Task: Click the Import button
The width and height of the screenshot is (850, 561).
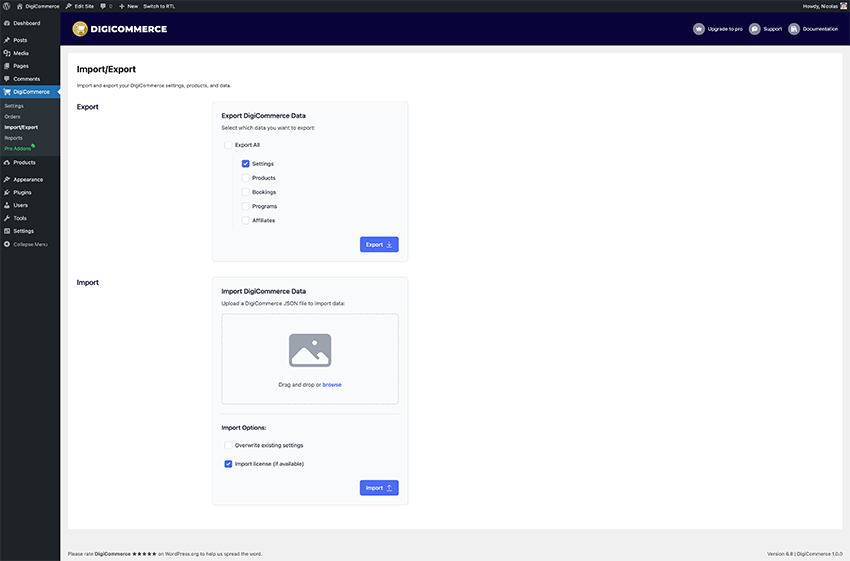Action: 379,488
